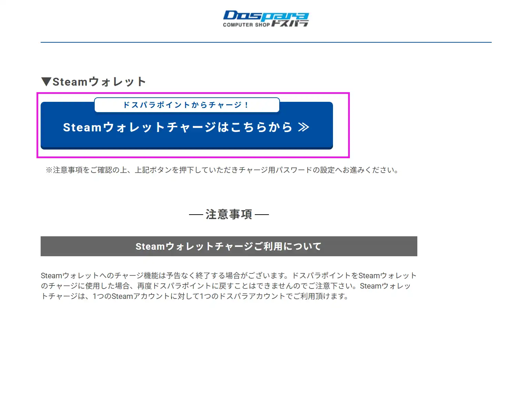Image resolution: width=532 pixels, height=400 pixels.
Task: Click the 注意事項 heading
Action: (229, 214)
